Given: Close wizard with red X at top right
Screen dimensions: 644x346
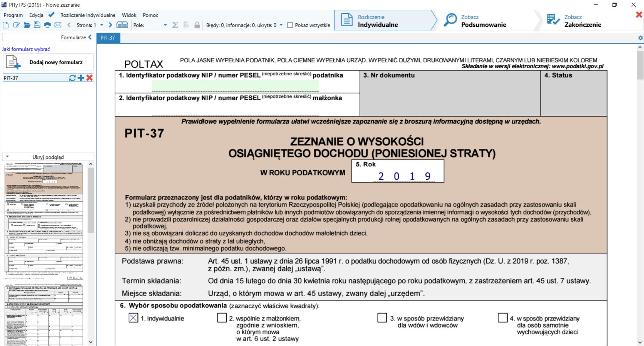Looking at the screenshot, I should (x=639, y=15).
